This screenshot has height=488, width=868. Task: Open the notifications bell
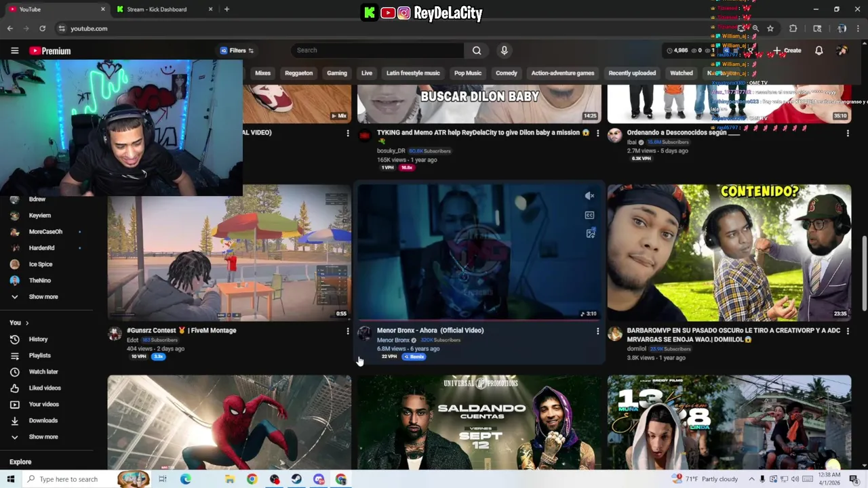pos(818,51)
